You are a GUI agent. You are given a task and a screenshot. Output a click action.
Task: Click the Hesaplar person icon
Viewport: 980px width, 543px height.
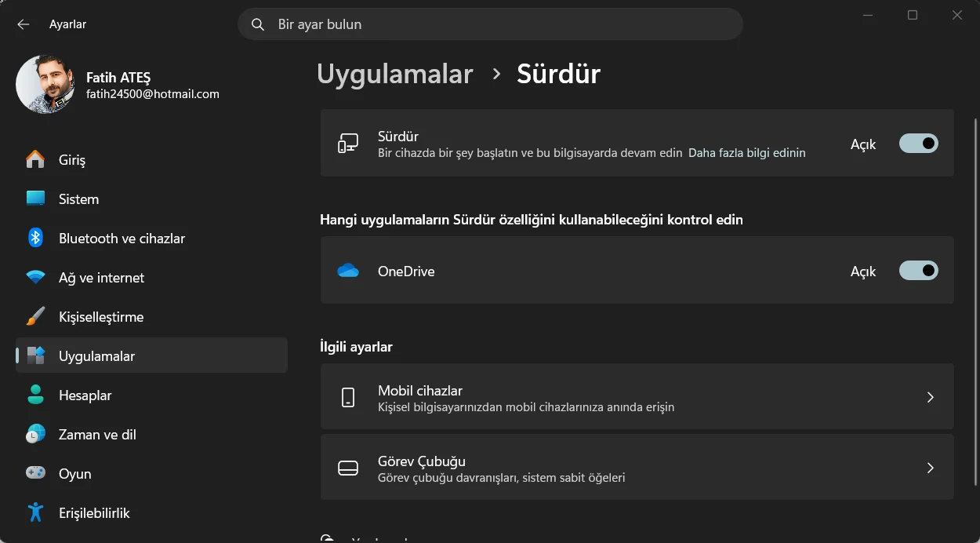point(35,395)
